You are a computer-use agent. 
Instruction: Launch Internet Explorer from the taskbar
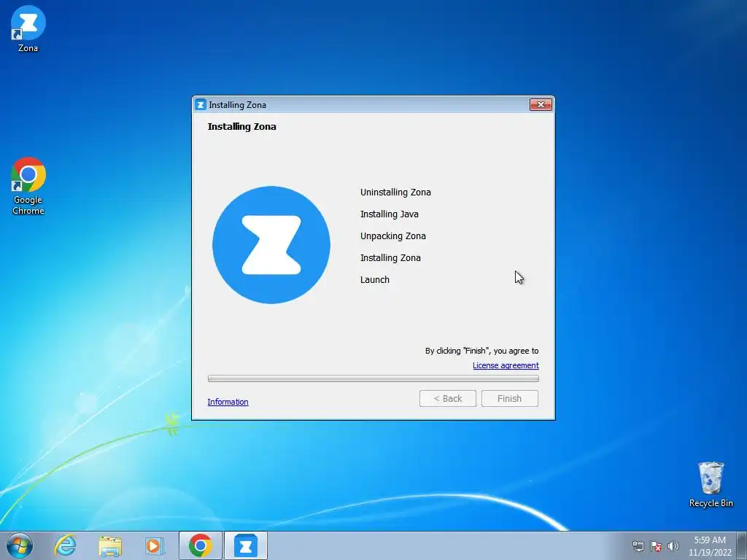(x=65, y=545)
